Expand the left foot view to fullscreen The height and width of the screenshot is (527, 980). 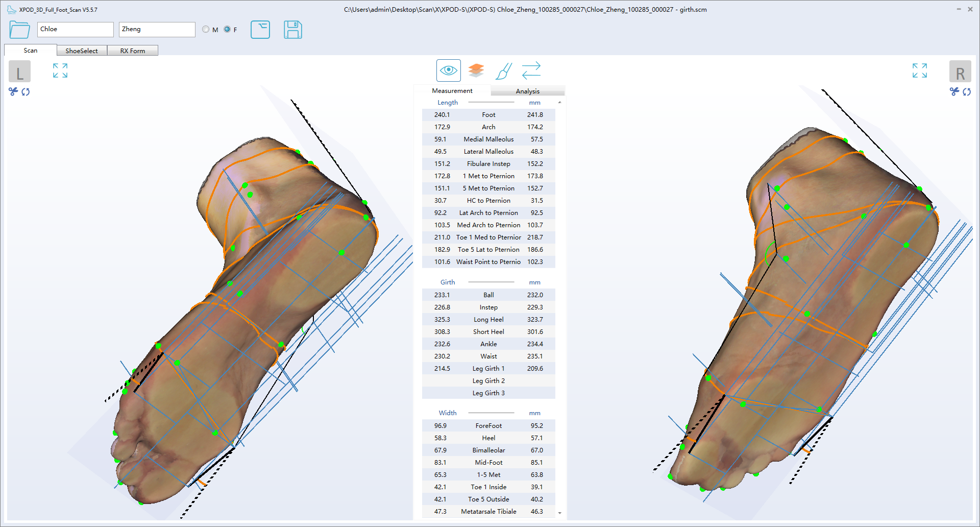(60, 70)
